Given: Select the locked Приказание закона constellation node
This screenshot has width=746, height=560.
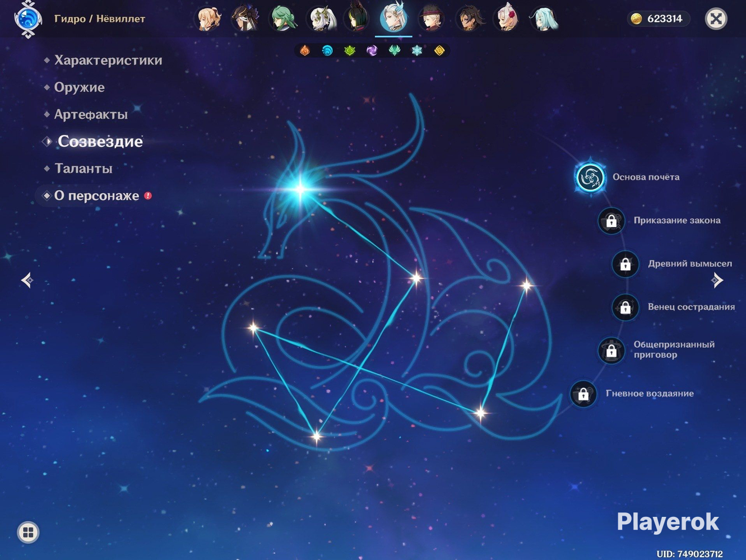Looking at the screenshot, I should click(x=611, y=221).
